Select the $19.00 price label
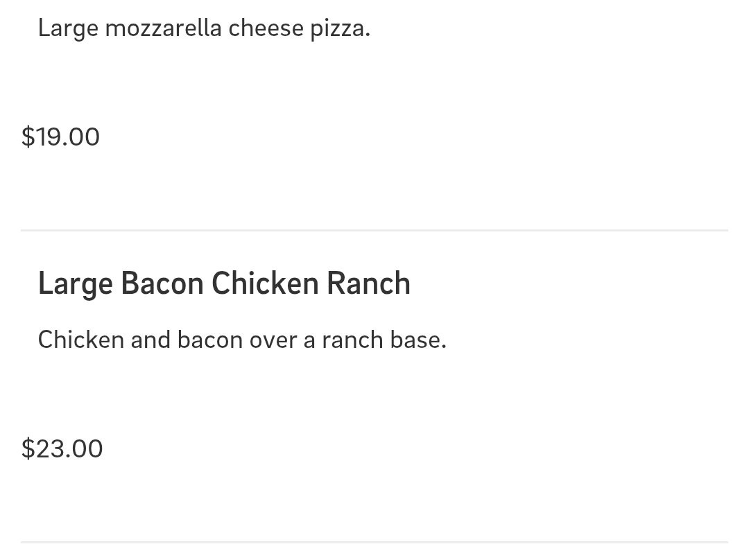Screen dimensions: 749x560 [x=60, y=137]
